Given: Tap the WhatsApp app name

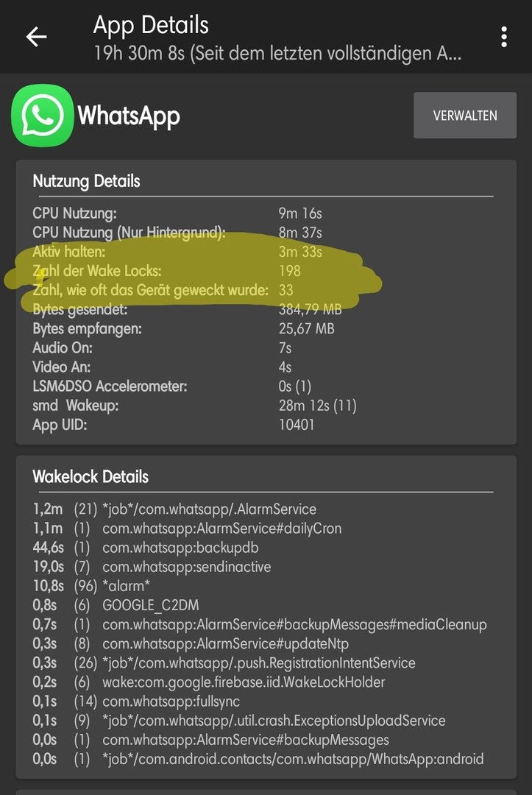Looking at the screenshot, I should click(x=129, y=116).
